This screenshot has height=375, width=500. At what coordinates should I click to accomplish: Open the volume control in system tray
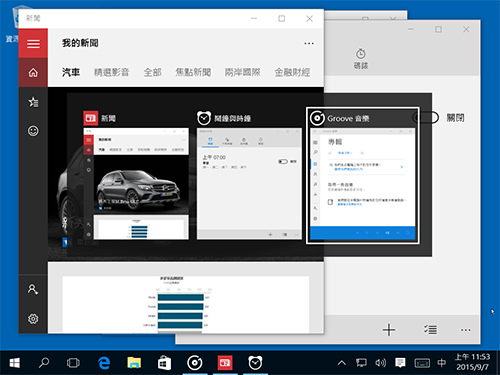click(x=380, y=363)
